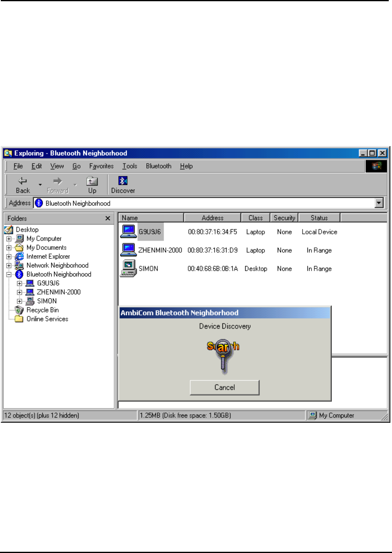Click the Up folder toolbar icon
Screen dimensions: 392x553
[x=92, y=181]
